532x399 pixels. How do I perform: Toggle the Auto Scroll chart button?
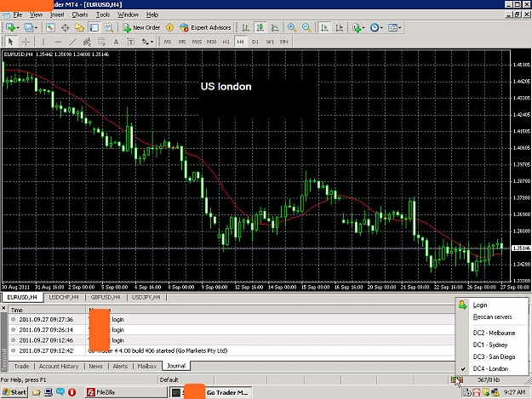[x=324, y=27]
